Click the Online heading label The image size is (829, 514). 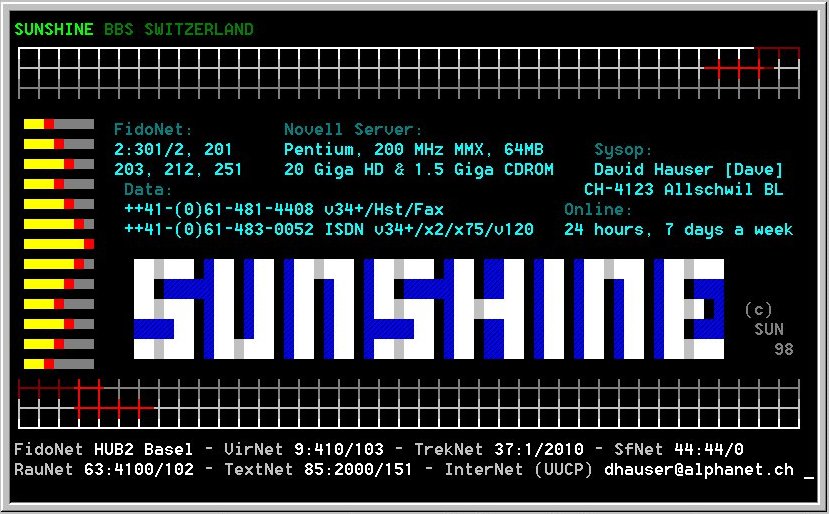click(x=598, y=209)
